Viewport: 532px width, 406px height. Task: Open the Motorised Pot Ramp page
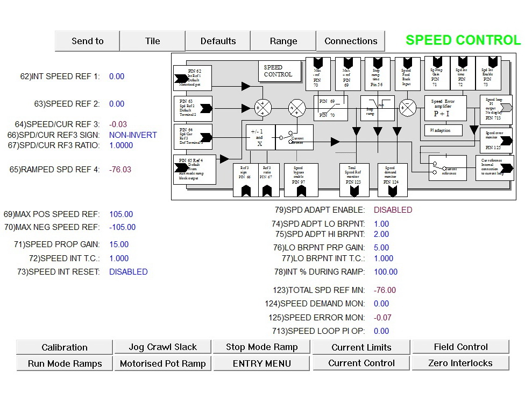[163, 363]
